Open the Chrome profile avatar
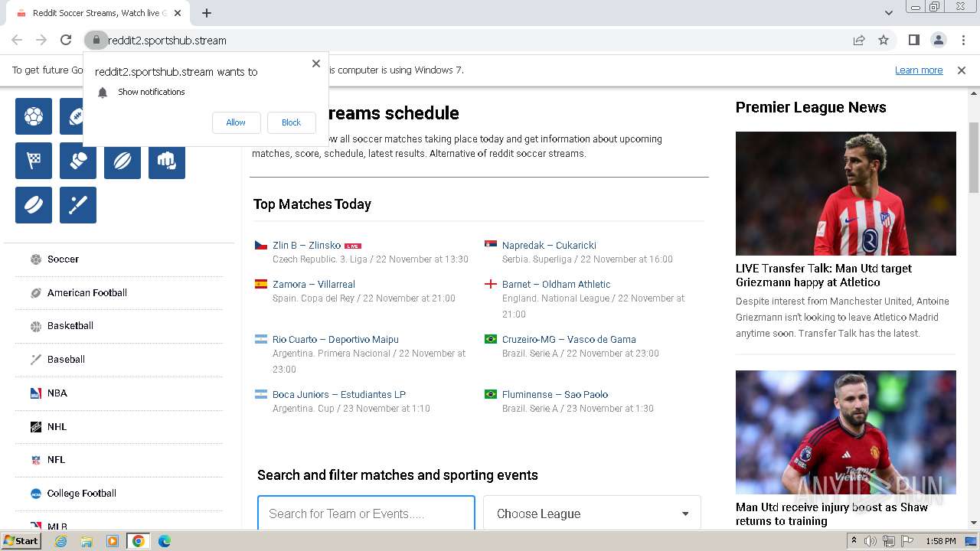The image size is (980, 551). pyautogui.click(x=938, y=41)
